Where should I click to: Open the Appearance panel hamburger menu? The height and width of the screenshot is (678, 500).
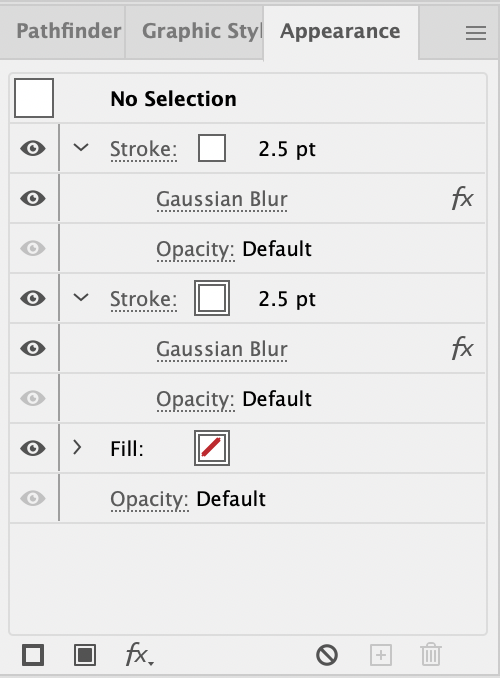(x=476, y=33)
